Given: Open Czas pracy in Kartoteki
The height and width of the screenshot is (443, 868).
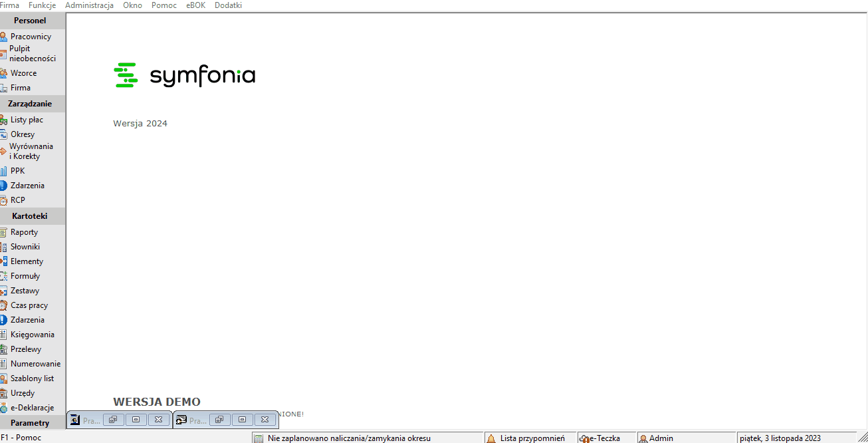Looking at the screenshot, I should [29, 305].
